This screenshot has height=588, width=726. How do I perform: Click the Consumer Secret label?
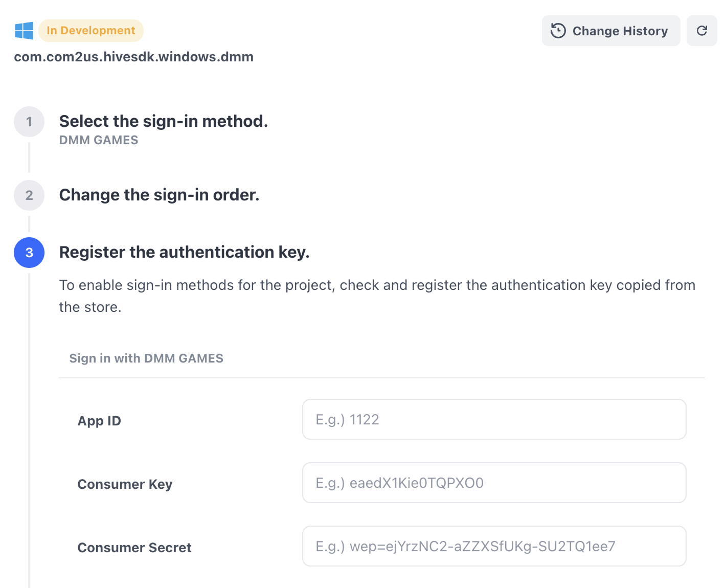point(134,548)
